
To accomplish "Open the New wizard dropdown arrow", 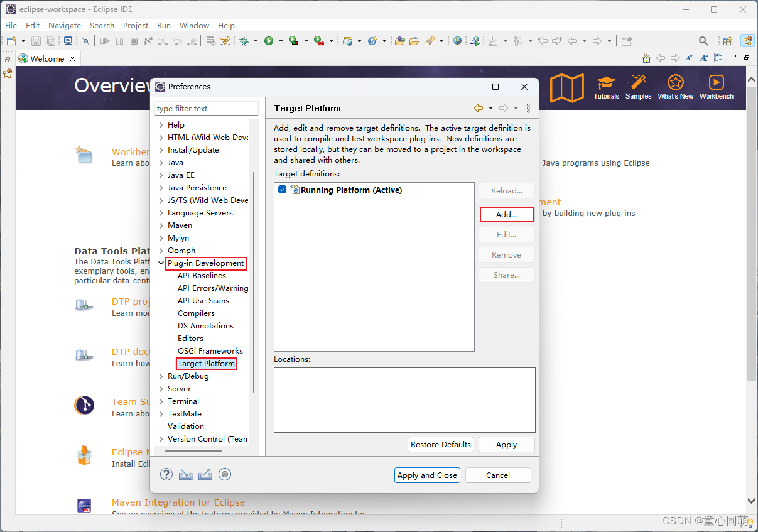I will (x=22, y=41).
